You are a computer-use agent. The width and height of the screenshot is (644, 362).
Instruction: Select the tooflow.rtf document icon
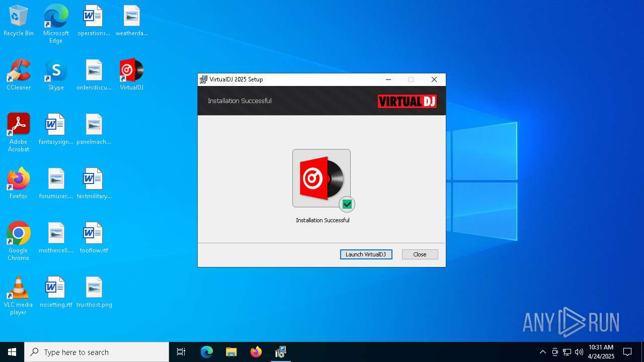tap(94, 238)
